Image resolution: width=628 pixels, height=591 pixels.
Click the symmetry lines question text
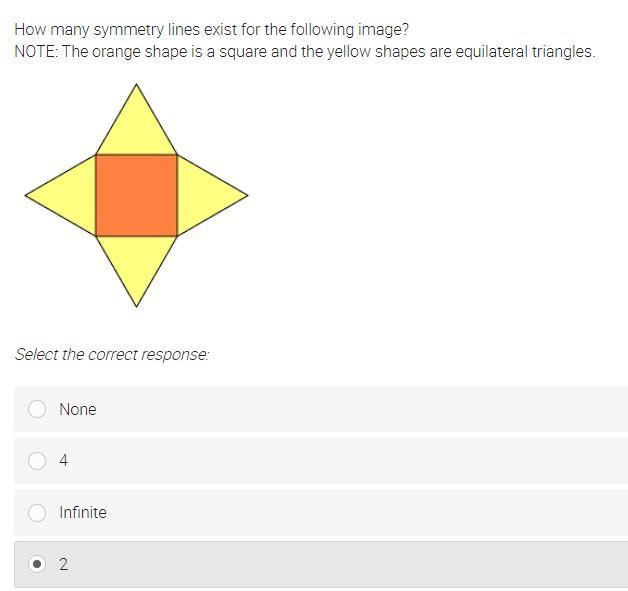coord(211,30)
